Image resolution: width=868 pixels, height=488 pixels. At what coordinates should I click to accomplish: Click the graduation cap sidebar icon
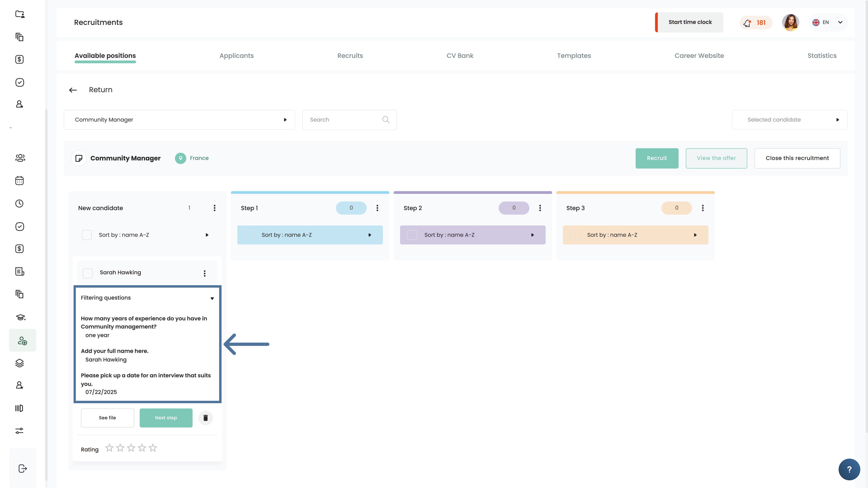click(20, 317)
